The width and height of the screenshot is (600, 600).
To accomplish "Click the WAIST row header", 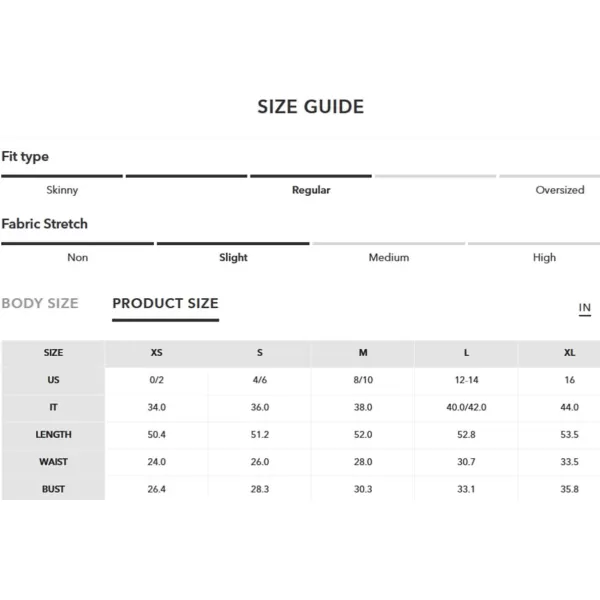I will point(53,462).
